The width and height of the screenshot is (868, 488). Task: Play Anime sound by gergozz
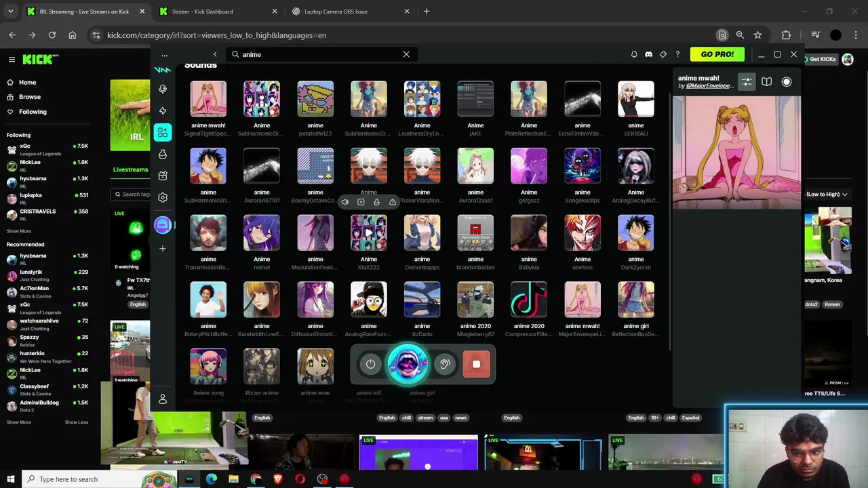click(529, 166)
